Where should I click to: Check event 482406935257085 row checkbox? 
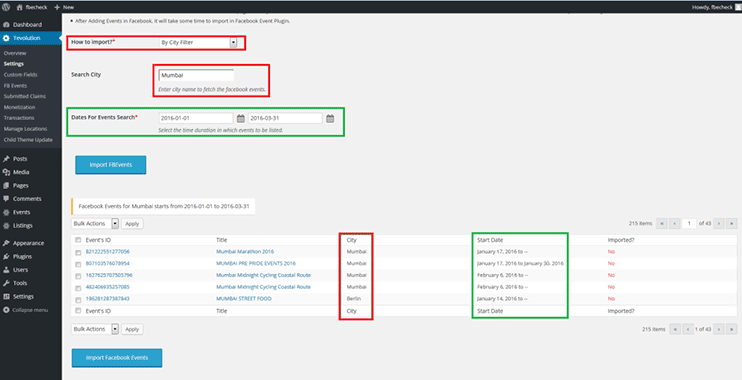(78, 288)
